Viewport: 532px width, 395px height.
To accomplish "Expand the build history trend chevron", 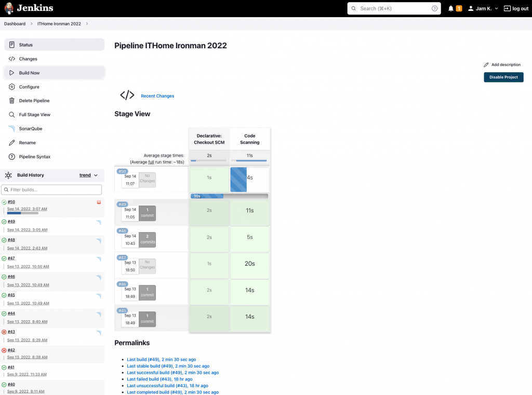I will tap(96, 175).
